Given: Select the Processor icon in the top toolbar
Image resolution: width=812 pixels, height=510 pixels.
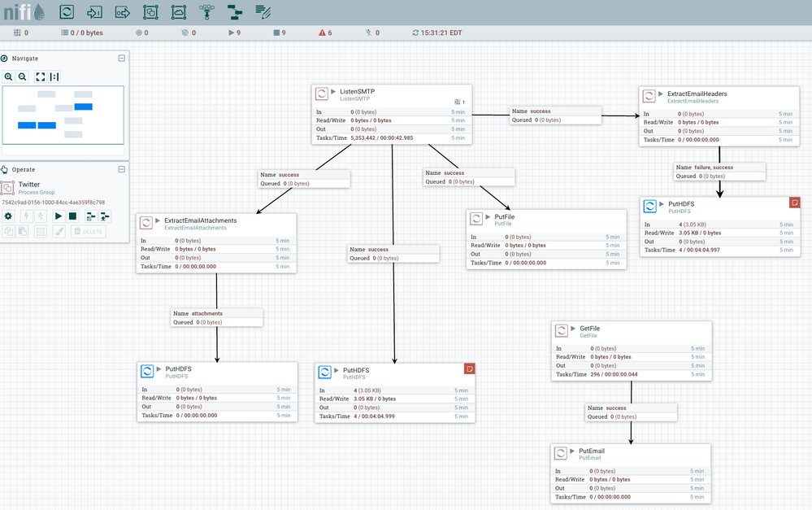Looking at the screenshot, I should pos(67,12).
